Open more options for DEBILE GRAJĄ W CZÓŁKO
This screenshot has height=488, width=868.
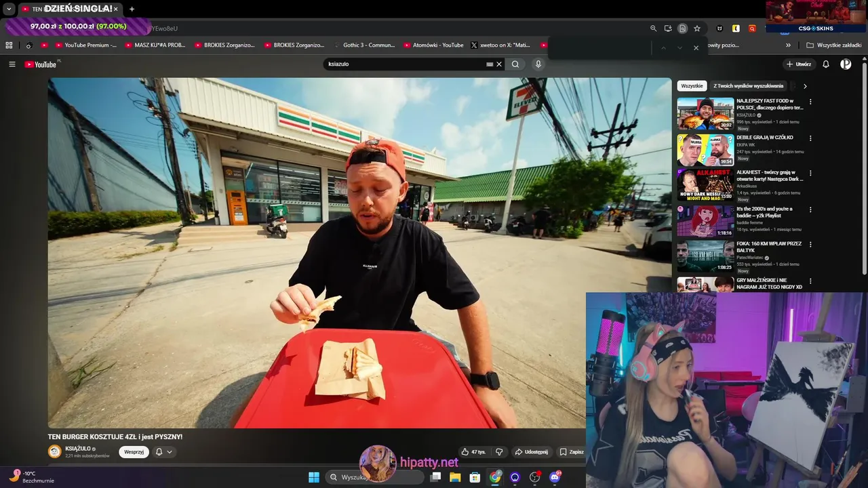click(x=810, y=138)
